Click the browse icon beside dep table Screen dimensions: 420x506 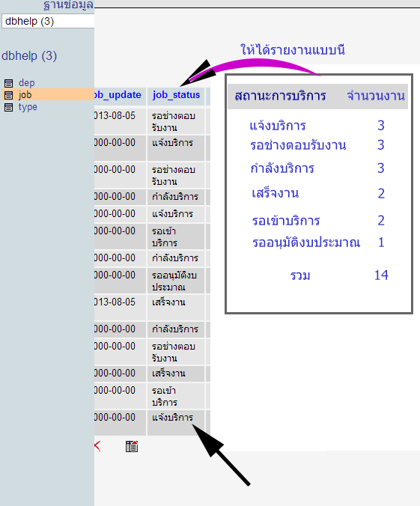click(8, 83)
